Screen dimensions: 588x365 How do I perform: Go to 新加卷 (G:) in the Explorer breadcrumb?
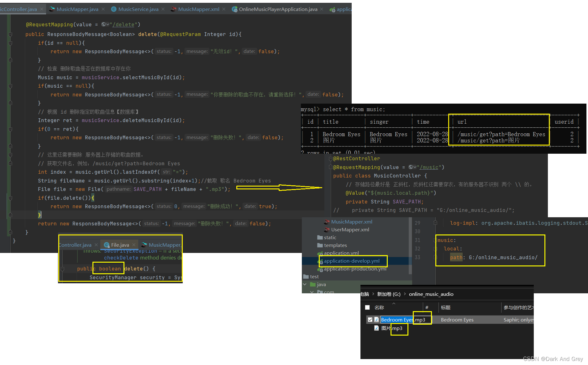(x=389, y=294)
